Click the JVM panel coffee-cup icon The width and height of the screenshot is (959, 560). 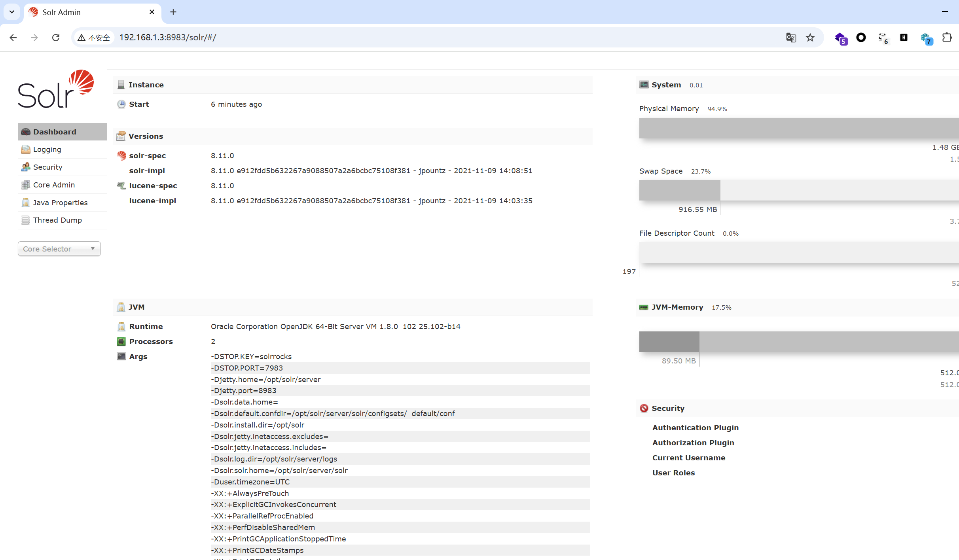121,307
